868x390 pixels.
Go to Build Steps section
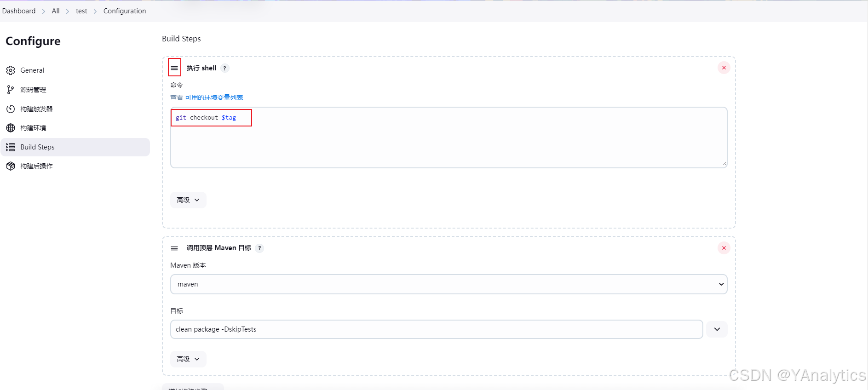[x=75, y=147]
